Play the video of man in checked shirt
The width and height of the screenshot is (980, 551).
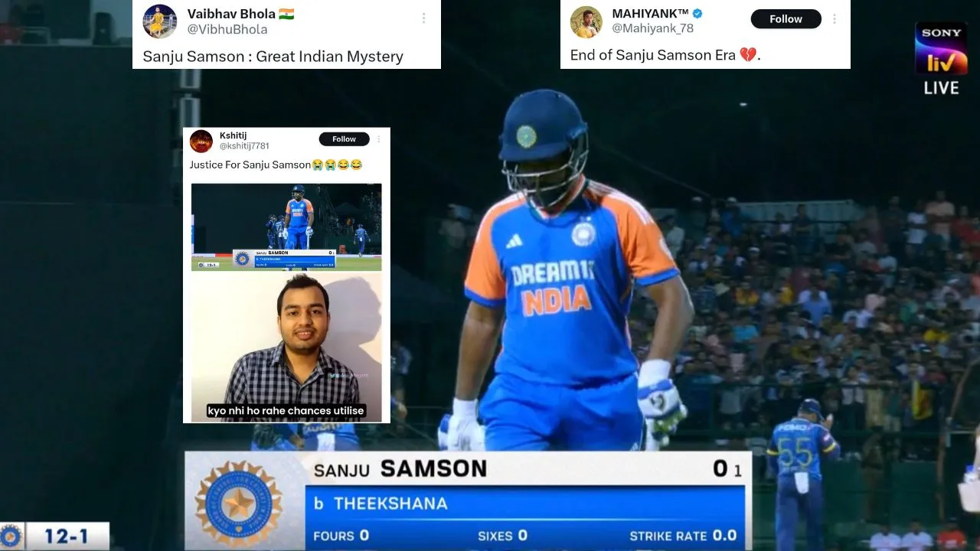tap(286, 345)
